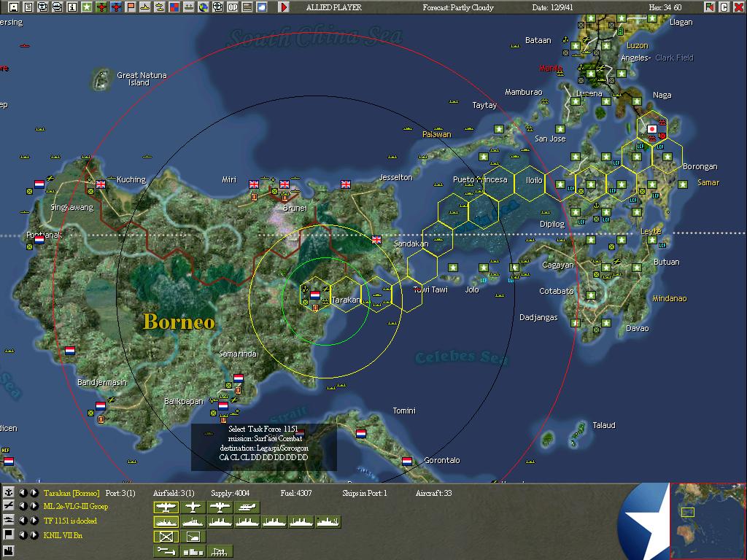Click the wrench repair facility icon
Image resolution: width=747 pixels, height=560 pixels.
[166, 551]
